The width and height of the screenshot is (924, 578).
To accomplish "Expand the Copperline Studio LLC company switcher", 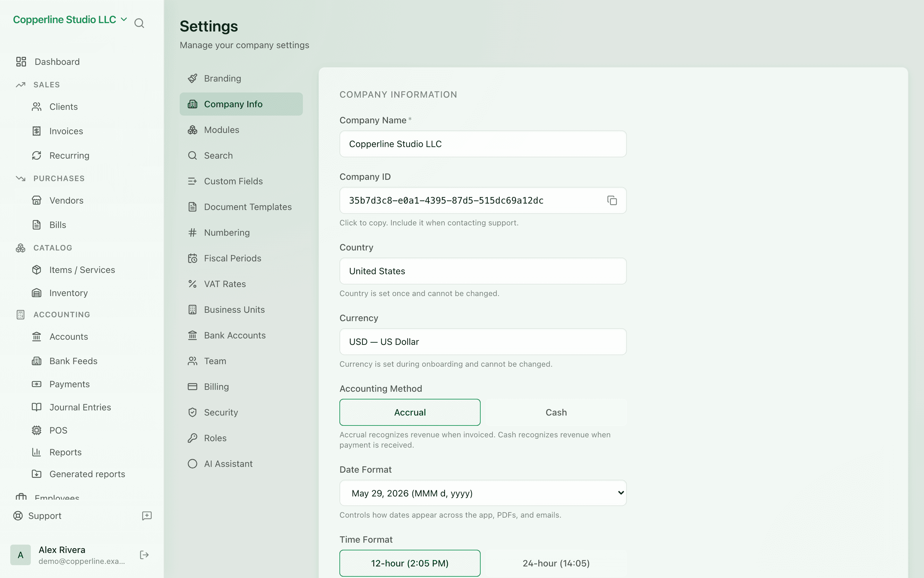I will point(70,20).
